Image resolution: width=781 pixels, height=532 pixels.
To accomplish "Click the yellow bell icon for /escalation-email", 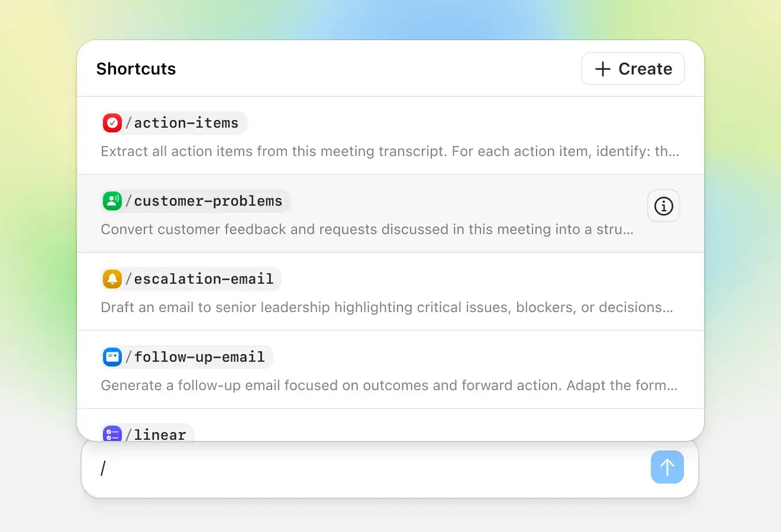I will [112, 278].
